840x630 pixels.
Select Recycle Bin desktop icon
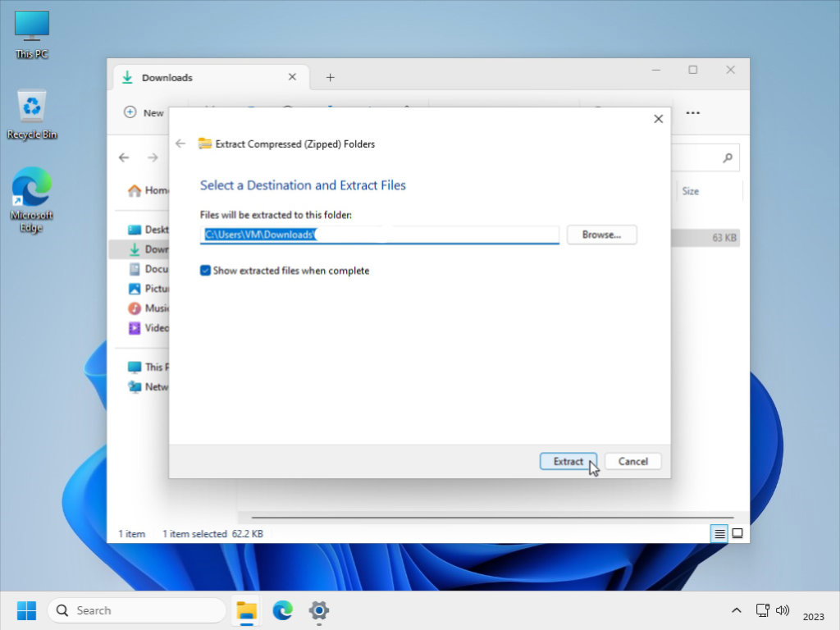(32, 115)
